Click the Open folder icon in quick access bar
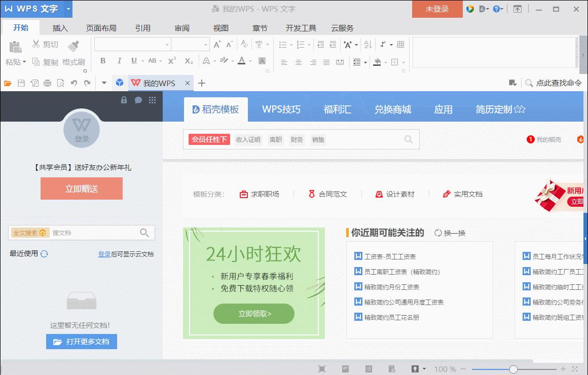The image size is (588, 375). (x=8, y=83)
